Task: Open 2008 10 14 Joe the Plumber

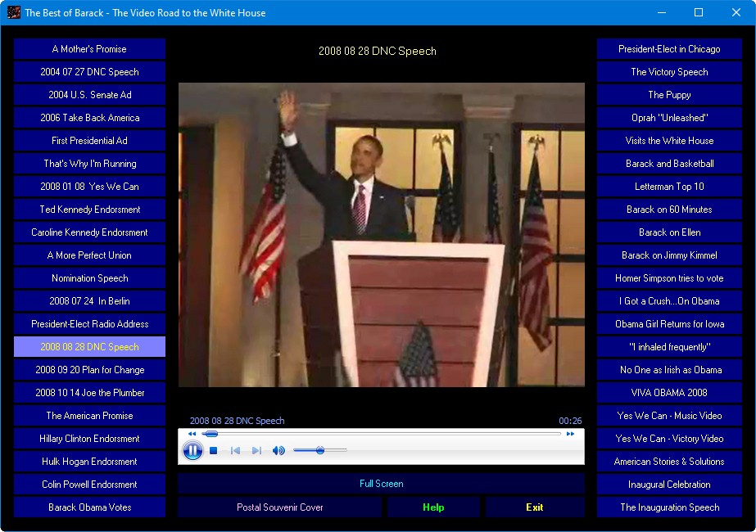Action: [89, 392]
